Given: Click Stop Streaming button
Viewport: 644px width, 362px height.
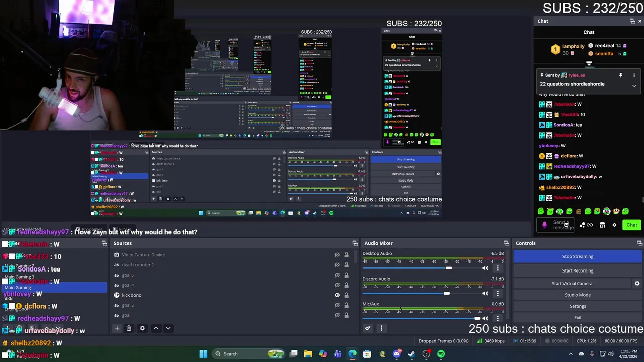Looking at the screenshot, I should (x=578, y=256).
